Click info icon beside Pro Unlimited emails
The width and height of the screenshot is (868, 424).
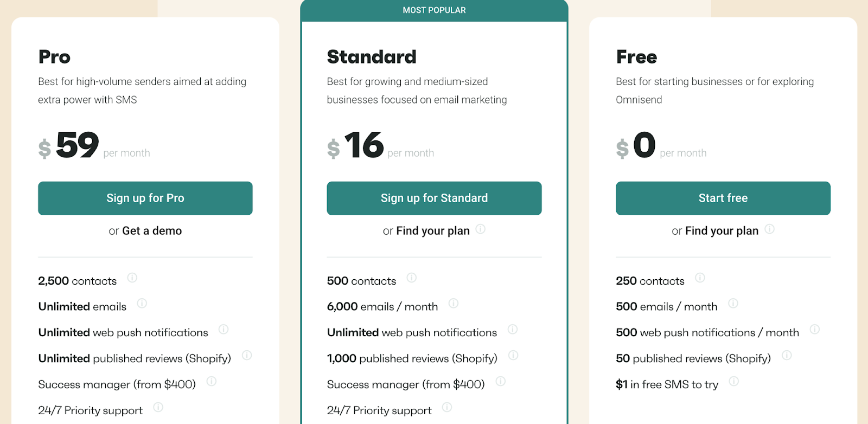[142, 304]
